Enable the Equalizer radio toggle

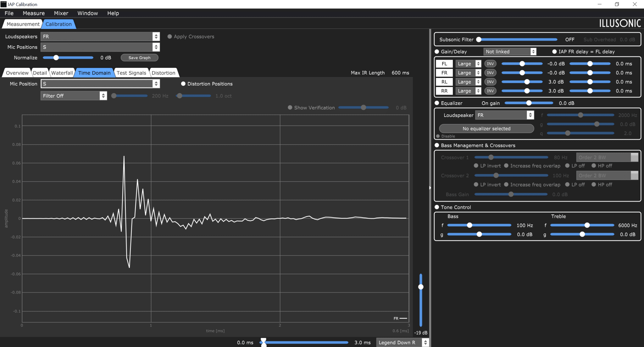click(x=437, y=103)
